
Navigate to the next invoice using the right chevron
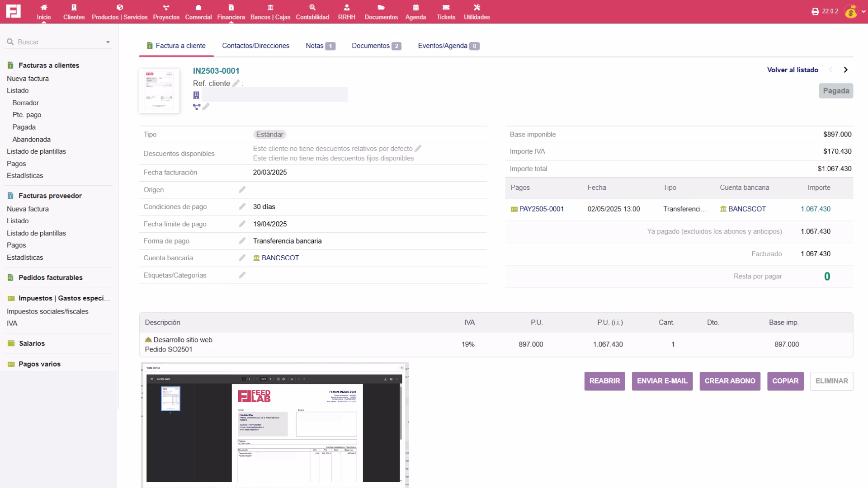click(x=846, y=70)
